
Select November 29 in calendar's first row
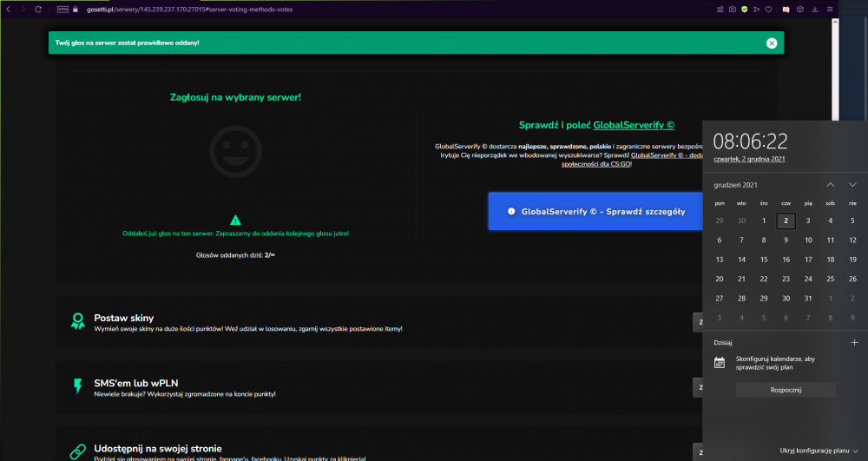point(720,221)
